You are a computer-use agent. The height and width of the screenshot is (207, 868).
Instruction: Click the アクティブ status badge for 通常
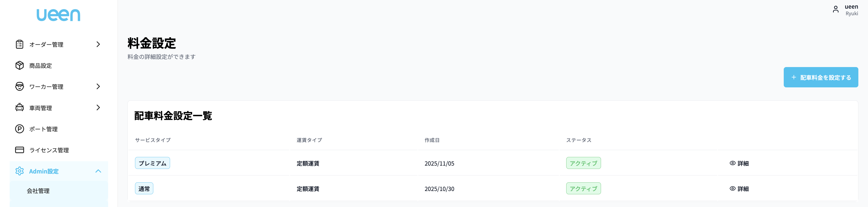point(583,189)
